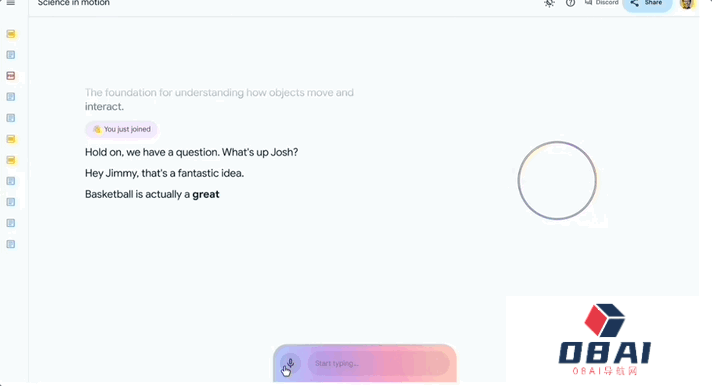Click the Share button
Image resolution: width=712 pixels, height=386 pixels.
click(647, 4)
